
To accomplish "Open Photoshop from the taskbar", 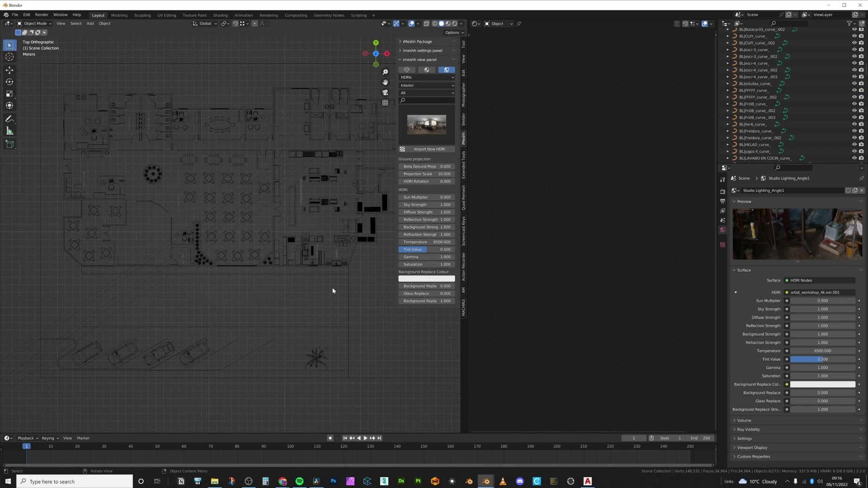I will pos(333,481).
